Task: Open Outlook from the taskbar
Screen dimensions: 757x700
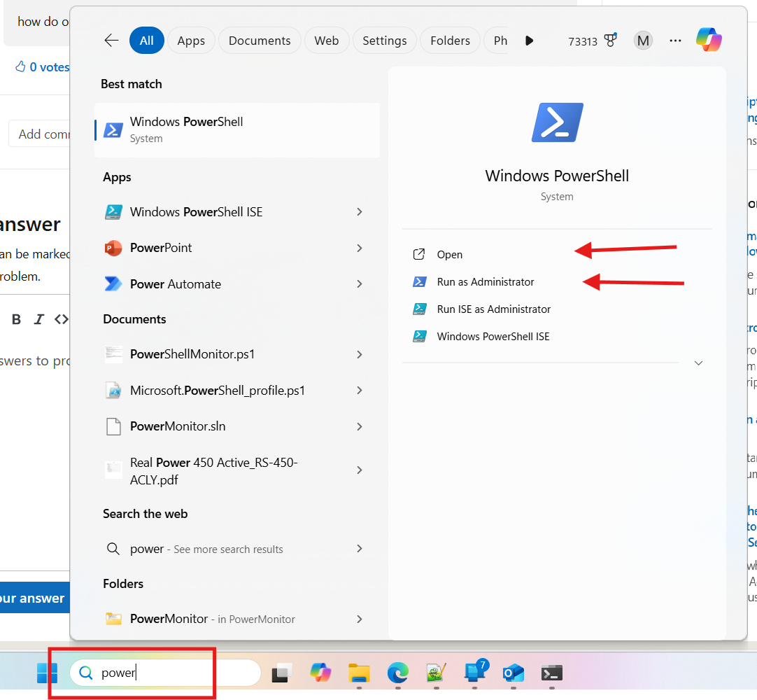Action: [514, 673]
